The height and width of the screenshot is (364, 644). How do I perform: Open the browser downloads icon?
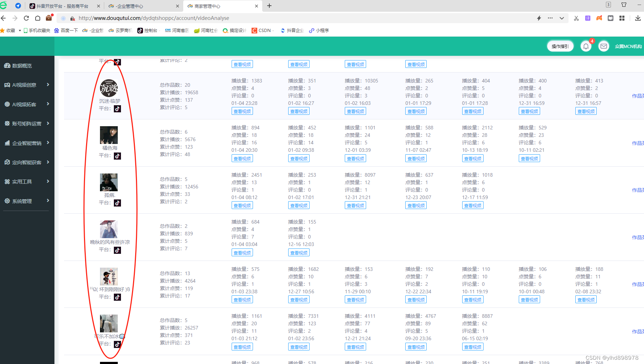click(x=638, y=18)
